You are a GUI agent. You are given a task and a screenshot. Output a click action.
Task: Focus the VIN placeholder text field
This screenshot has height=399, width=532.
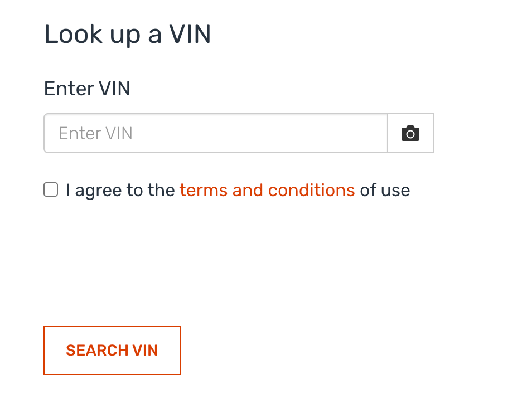pyautogui.click(x=216, y=133)
